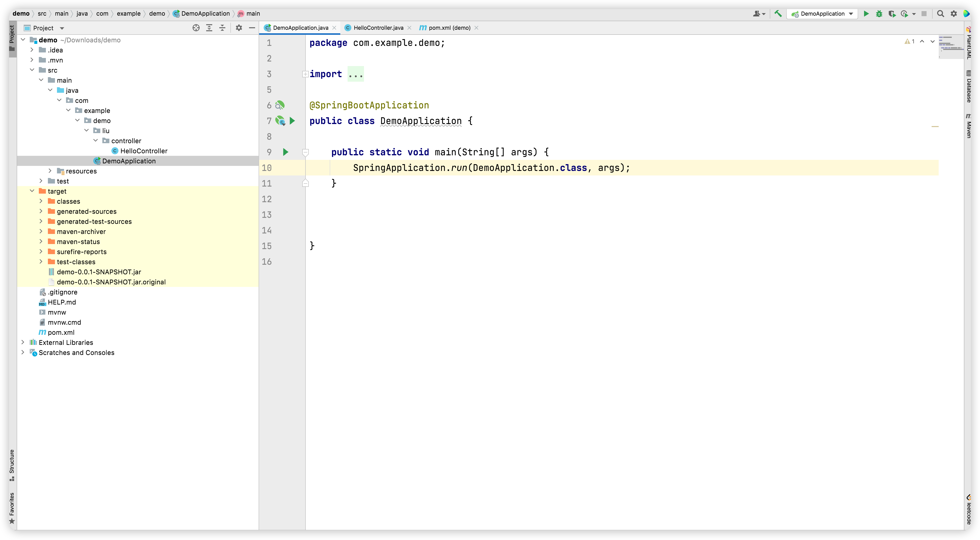Toggle the Favorites tool window stripe button
The image size is (980, 540).
pyautogui.click(x=12, y=508)
